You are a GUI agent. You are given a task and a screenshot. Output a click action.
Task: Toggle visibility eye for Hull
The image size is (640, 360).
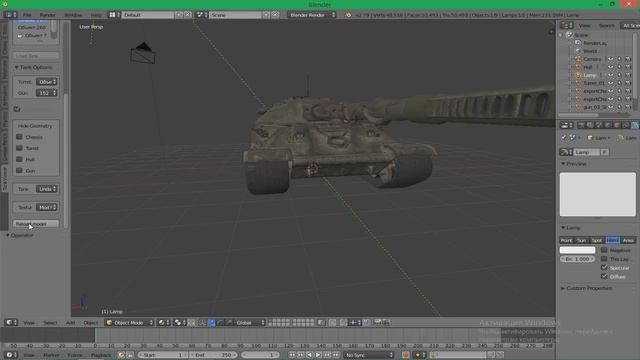(611, 67)
